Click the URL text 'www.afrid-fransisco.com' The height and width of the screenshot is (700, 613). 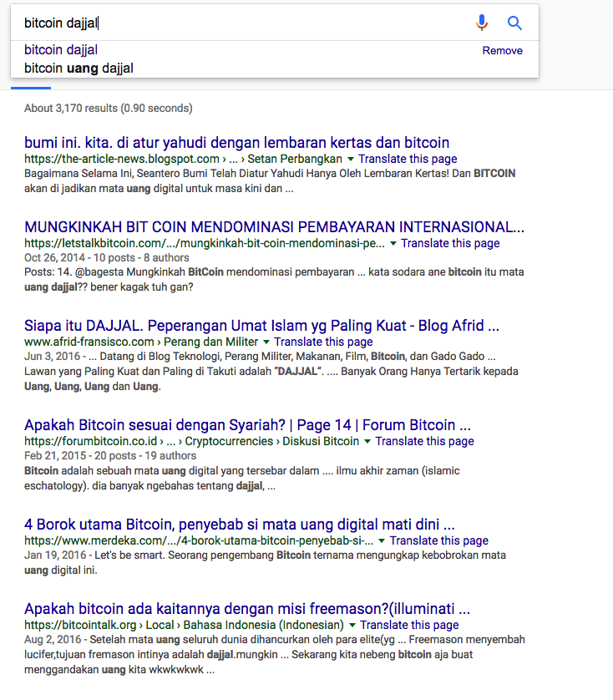89,342
